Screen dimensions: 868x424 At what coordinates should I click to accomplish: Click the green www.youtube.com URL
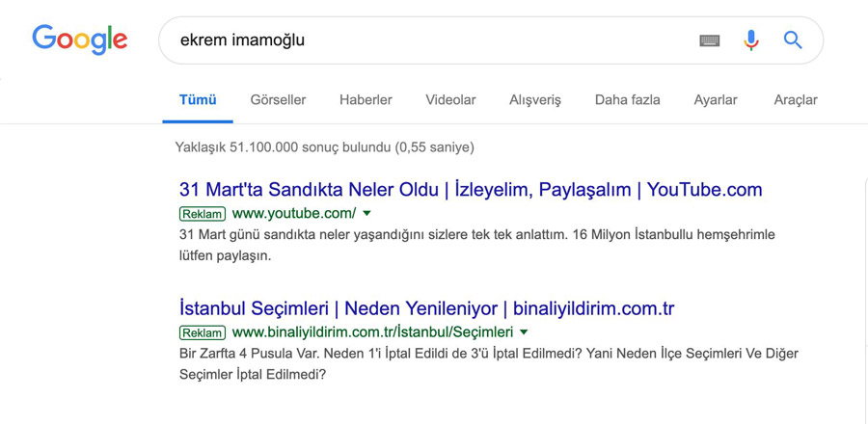tap(294, 213)
